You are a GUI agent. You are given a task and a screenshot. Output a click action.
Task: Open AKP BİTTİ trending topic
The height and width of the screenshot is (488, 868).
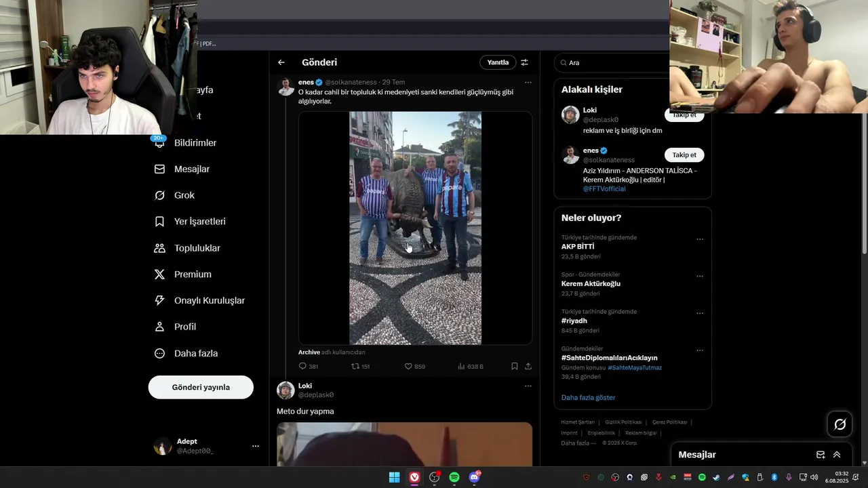click(578, 247)
